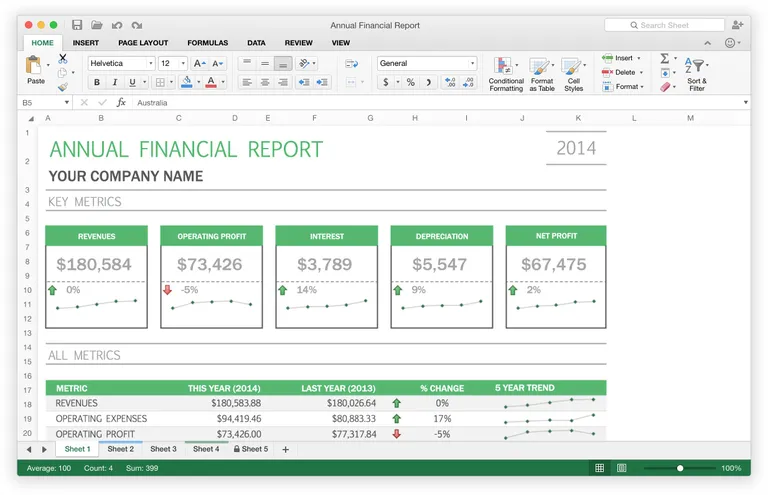
Task: Click the Wrap Text icon
Action: [352, 64]
